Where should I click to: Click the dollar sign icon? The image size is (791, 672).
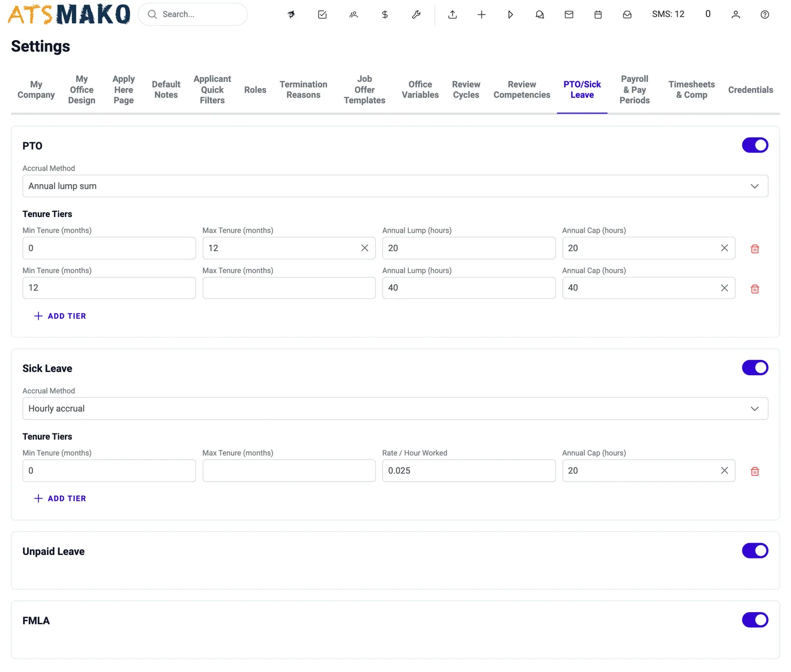[385, 15]
